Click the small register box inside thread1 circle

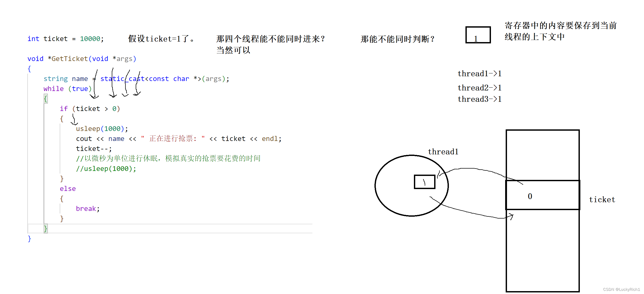[424, 182]
